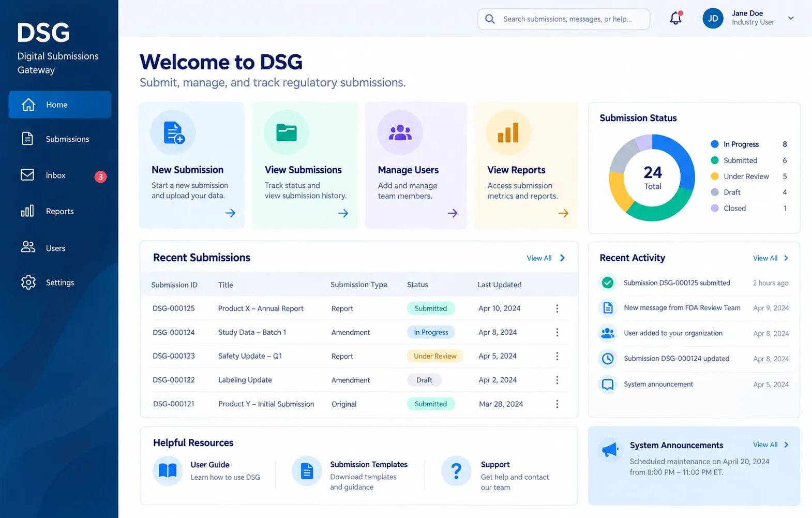
Task: Click View All for Recent Submissions
Action: (x=546, y=258)
